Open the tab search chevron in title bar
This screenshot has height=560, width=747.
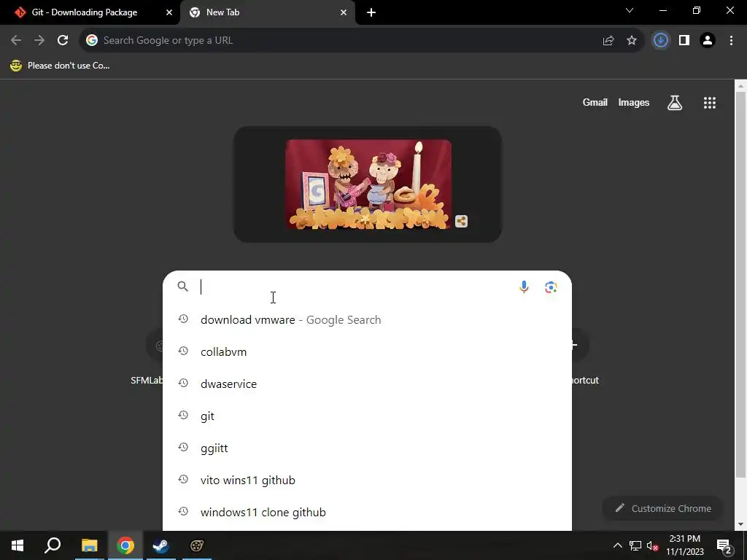630,10
